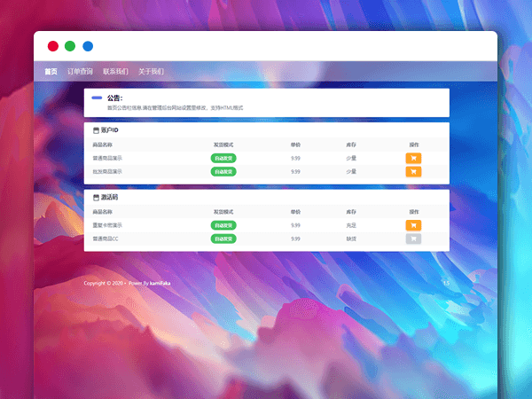
Task: Click greyed-out cart icon for 普通商品CC
Action: (413, 239)
